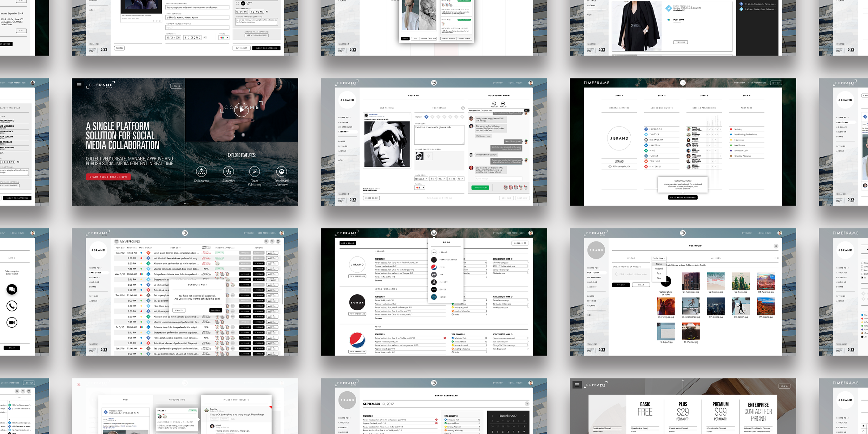The width and height of the screenshot is (868, 434).
Task: Click the Reorder button in brand overview
Action: (x=520, y=243)
